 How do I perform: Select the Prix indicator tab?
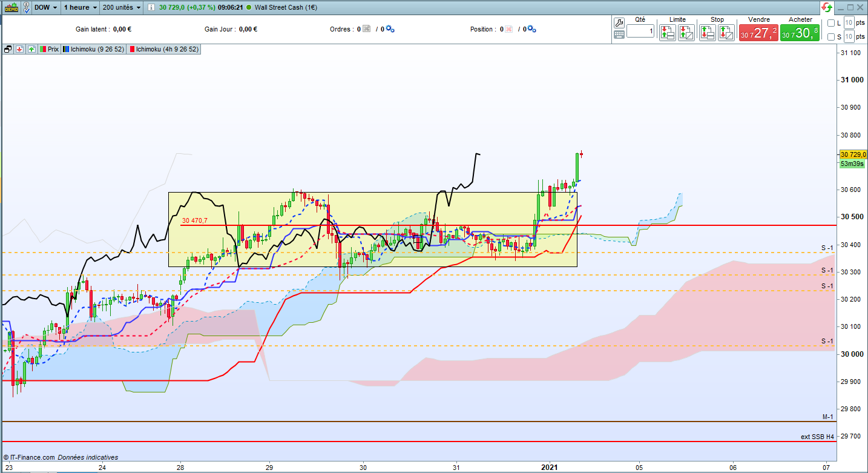click(50, 49)
